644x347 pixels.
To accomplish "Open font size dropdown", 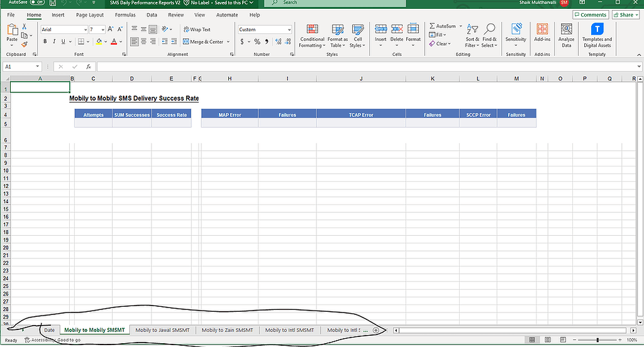I will [103, 30].
